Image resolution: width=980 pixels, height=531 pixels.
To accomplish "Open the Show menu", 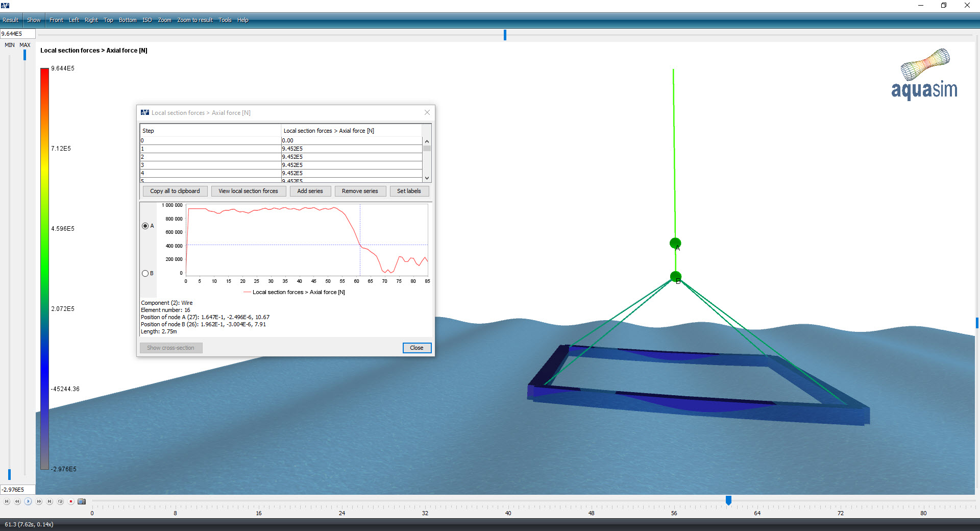I will [x=34, y=20].
